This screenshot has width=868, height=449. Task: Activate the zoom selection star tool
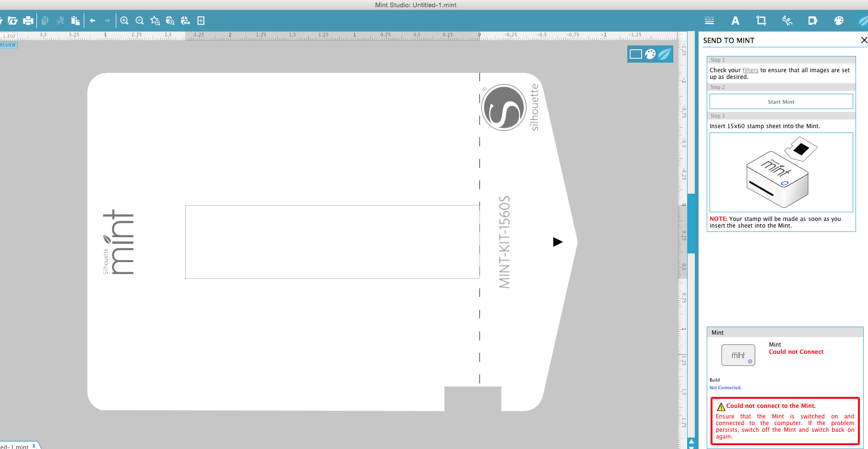[x=155, y=21]
